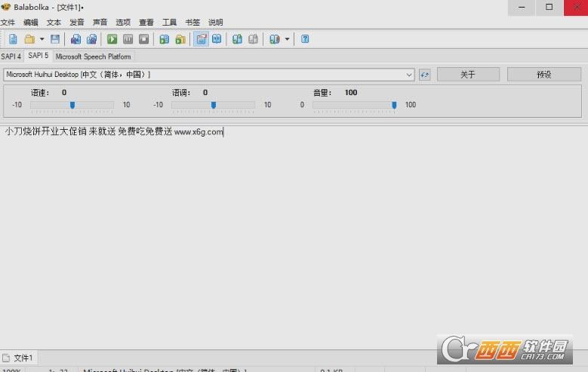Open the 文本 menu
588x372 pixels.
(54, 23)
